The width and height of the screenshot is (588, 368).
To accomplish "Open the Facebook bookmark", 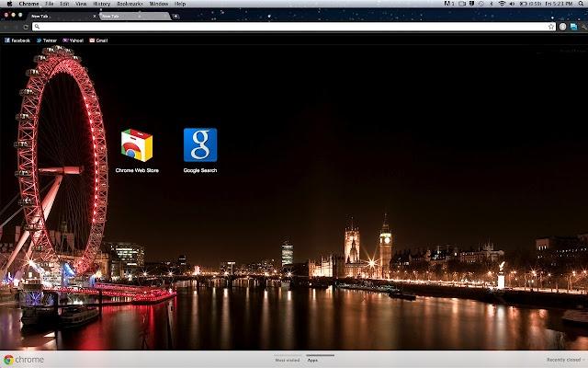I will point(17,40).
